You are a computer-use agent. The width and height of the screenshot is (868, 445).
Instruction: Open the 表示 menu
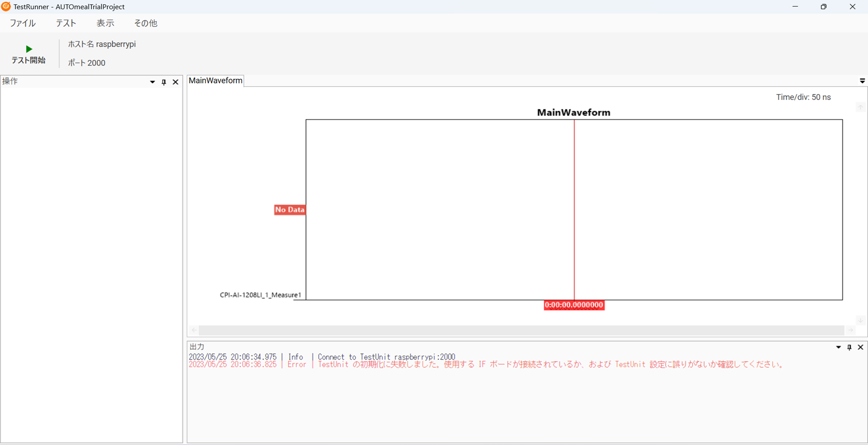(x=105, y=23)
